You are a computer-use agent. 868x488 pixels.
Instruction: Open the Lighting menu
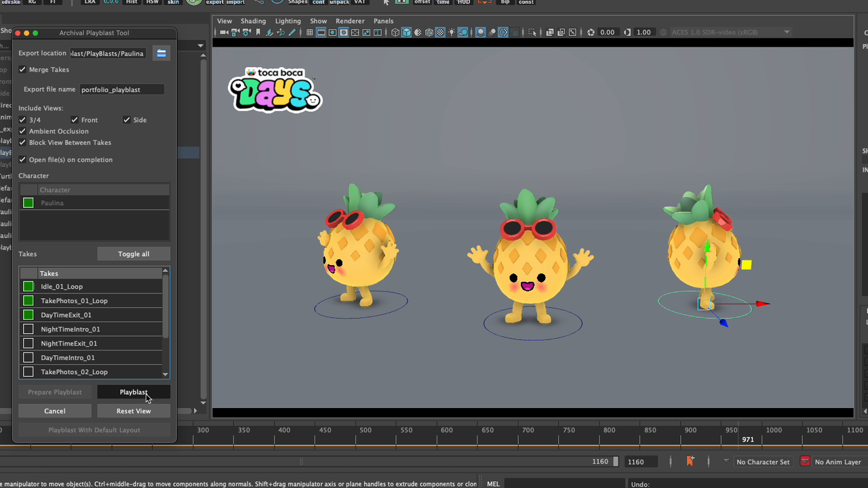coord(288,21)
